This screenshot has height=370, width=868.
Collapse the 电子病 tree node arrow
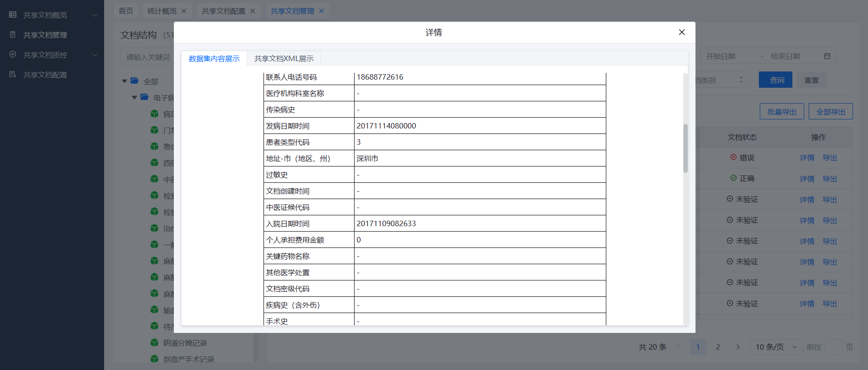pyautogui.click(x=134, y=98)
